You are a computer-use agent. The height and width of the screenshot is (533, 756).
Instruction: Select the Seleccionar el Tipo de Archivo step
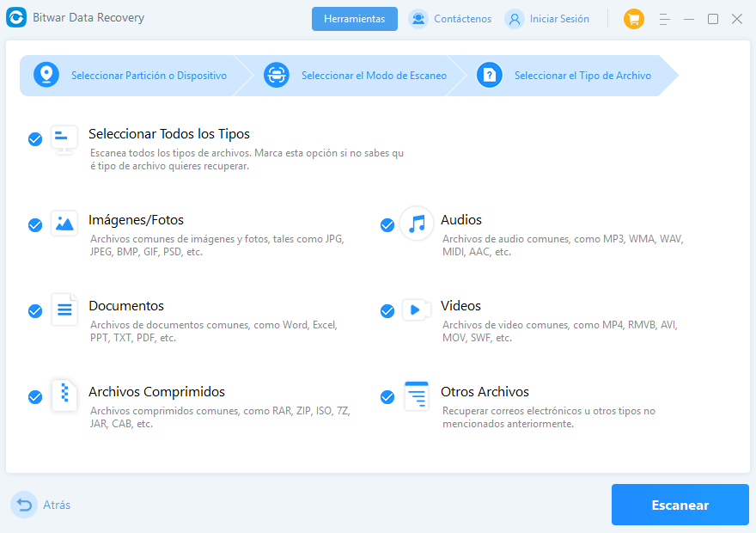(x=564, y=76)
